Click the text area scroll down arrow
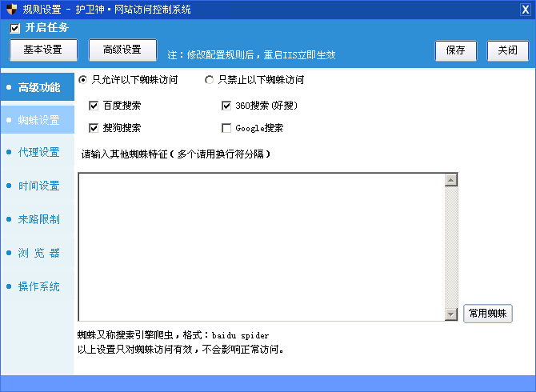Viewport: 536px width, 392px height. pyautogui.click(x=451, y=314)
